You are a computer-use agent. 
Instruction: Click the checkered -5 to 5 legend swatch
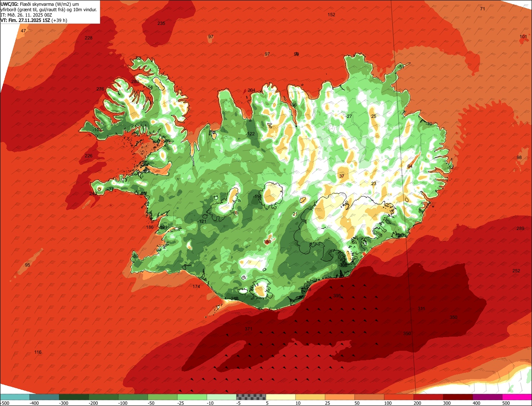251,397
